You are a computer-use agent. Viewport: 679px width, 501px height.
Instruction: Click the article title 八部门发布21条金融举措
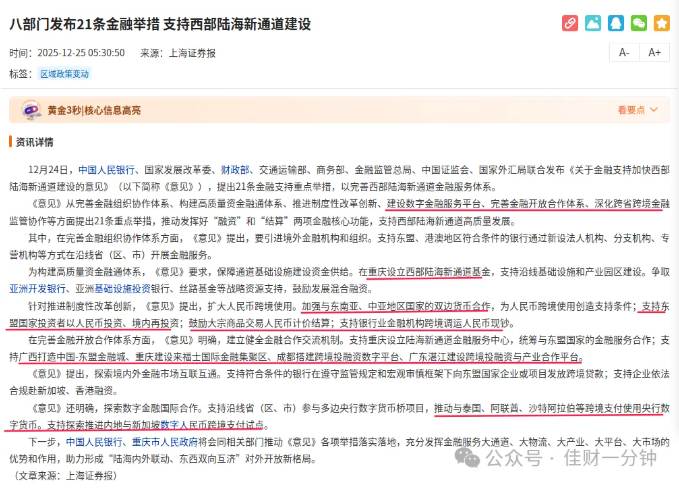[x=160, y=24]
